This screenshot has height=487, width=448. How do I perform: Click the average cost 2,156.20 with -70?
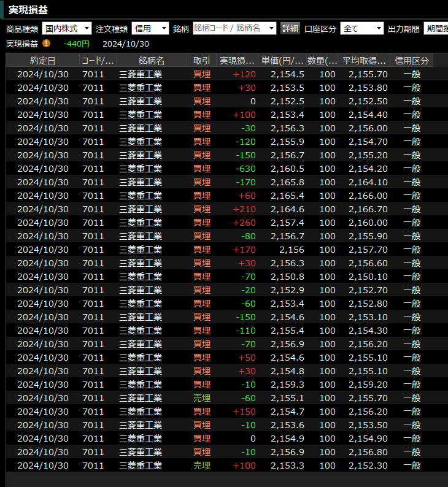point(368,344)
